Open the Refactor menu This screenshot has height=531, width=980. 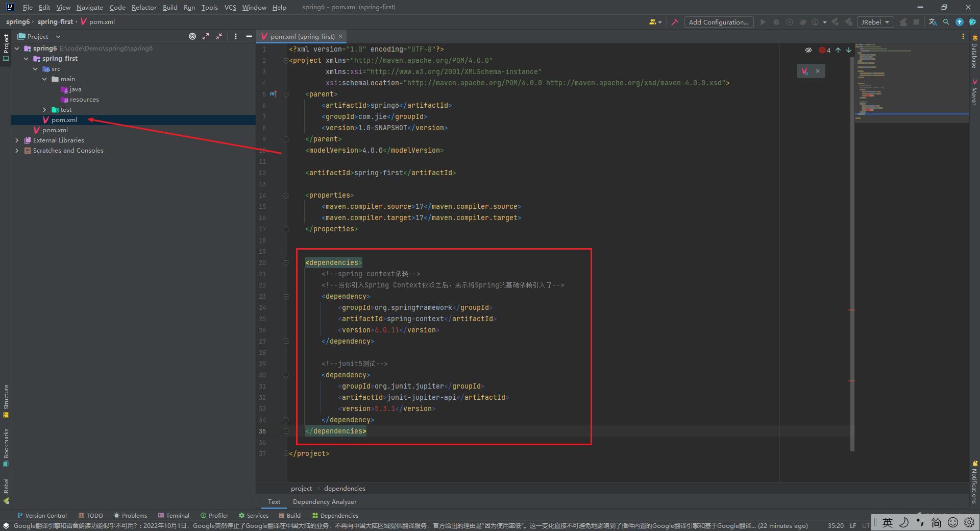click(144, 7)
